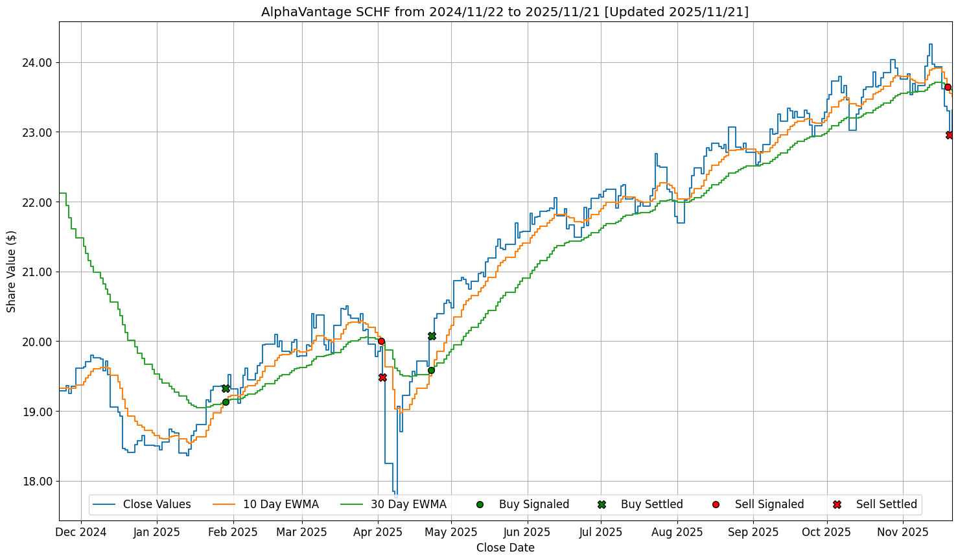Select the red Sell Settled X in early April 2025

[382, 377]
